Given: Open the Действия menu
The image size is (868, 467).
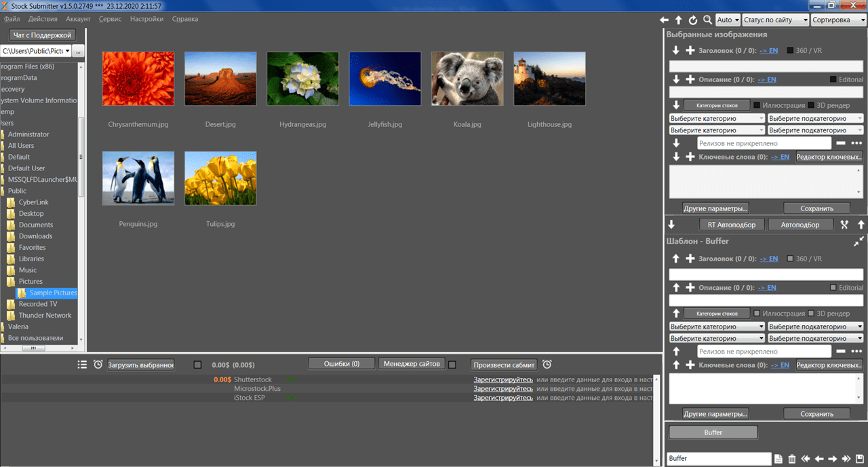Looking at the screenshot, I should [x=43, y=19].
